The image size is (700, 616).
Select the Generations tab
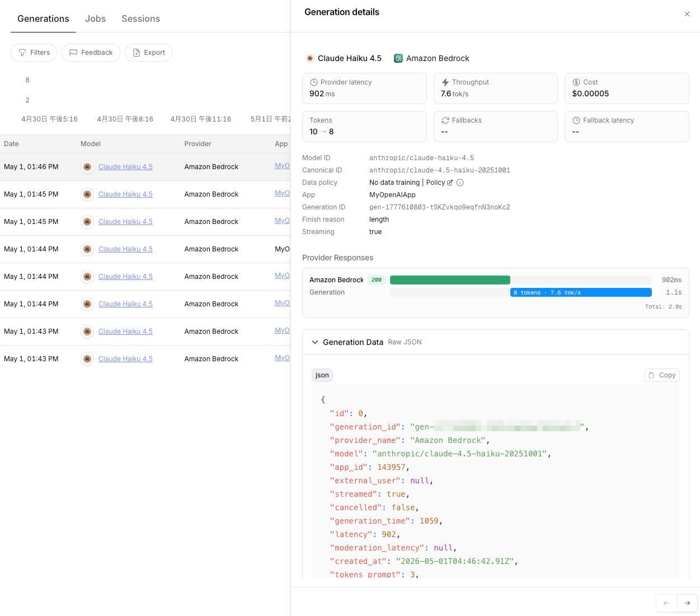[x=43, y=18]
